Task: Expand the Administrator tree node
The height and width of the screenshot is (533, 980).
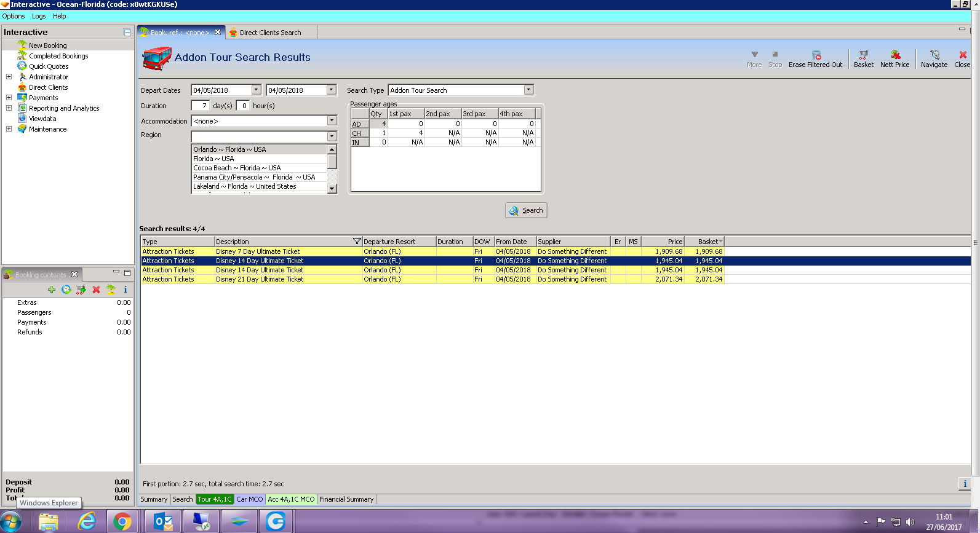Action: 9,77
